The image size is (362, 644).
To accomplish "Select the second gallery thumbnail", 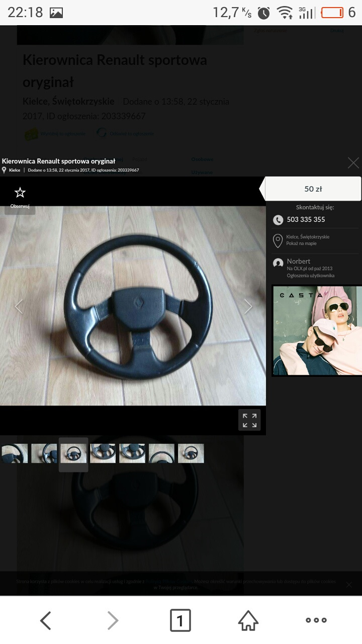I will pos(44,453).
